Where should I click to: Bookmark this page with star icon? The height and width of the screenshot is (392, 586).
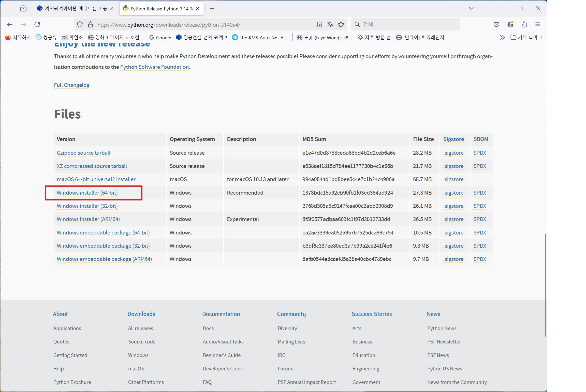pos(341,24)
